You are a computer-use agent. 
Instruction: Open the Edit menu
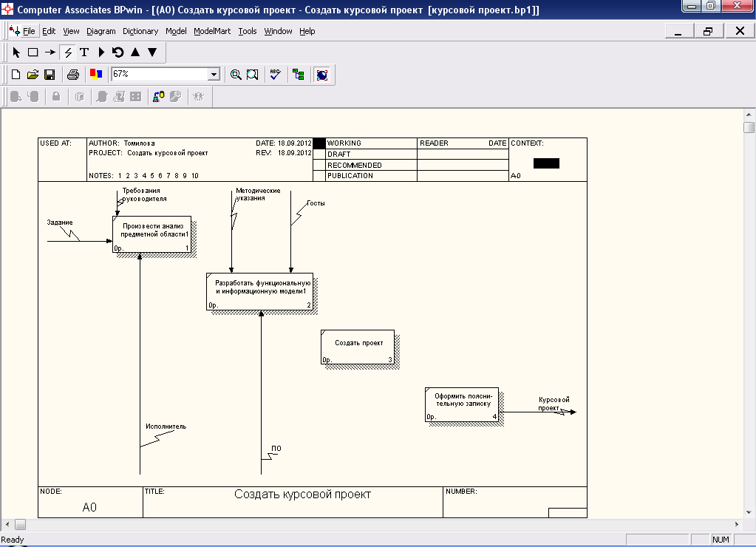[x=49, y=31]
